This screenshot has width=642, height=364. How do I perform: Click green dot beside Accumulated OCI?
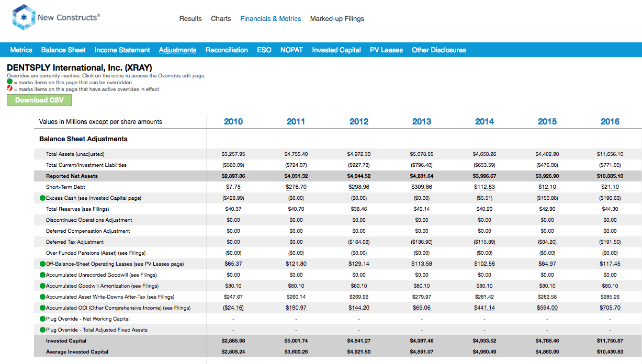pos(42,308)
